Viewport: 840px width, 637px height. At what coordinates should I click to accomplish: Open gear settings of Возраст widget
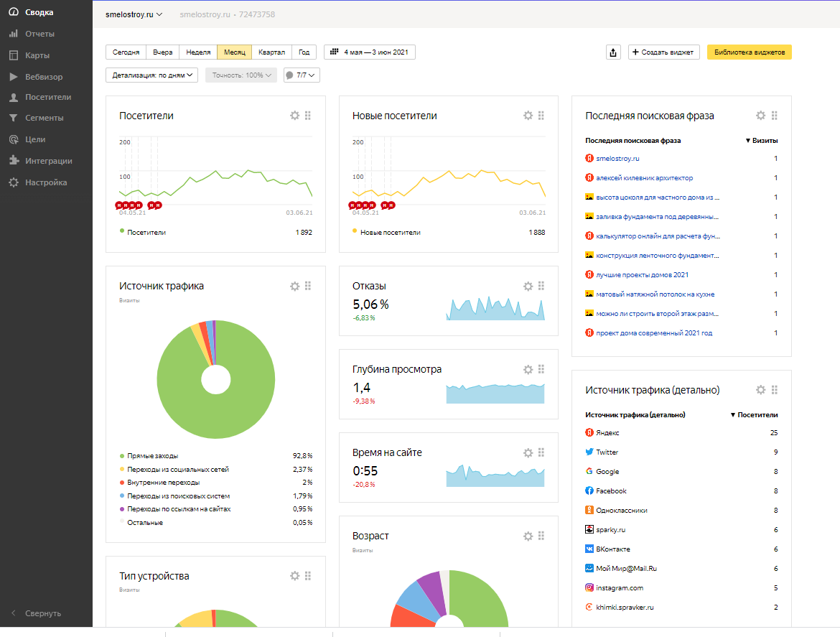click(528, 536)
